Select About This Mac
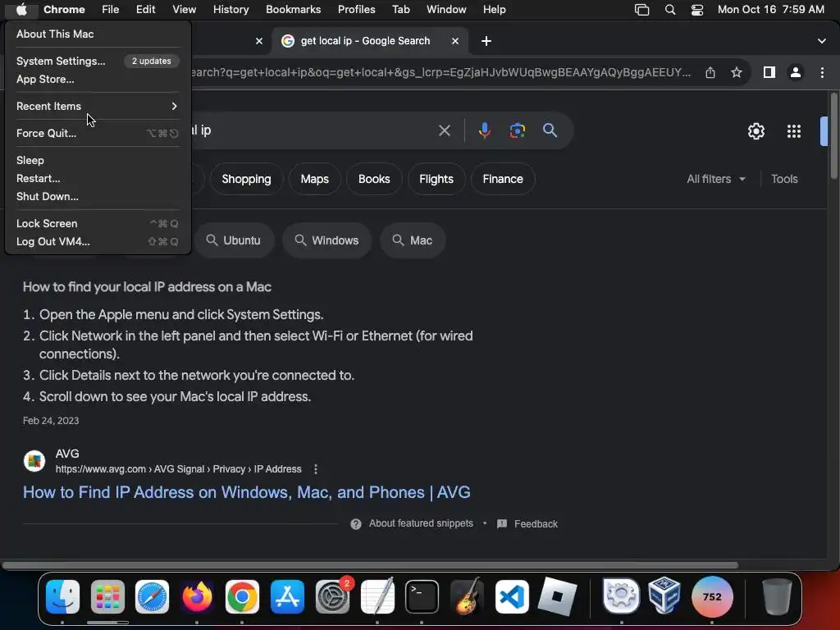840x630 pixels. (98, 34)
